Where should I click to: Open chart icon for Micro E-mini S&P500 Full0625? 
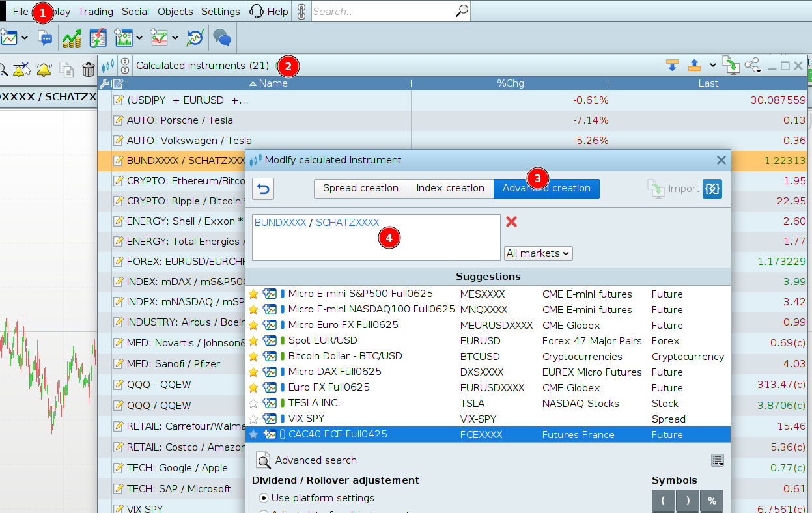pyautogui.click(x=270, y=294)
